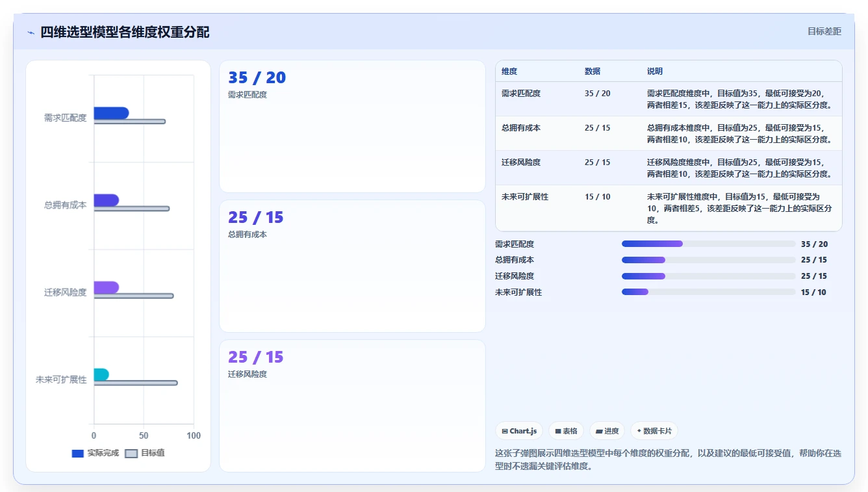Click the 需求匹配度 description text in the table
The image size is (868, 492).
click(739, 99)
